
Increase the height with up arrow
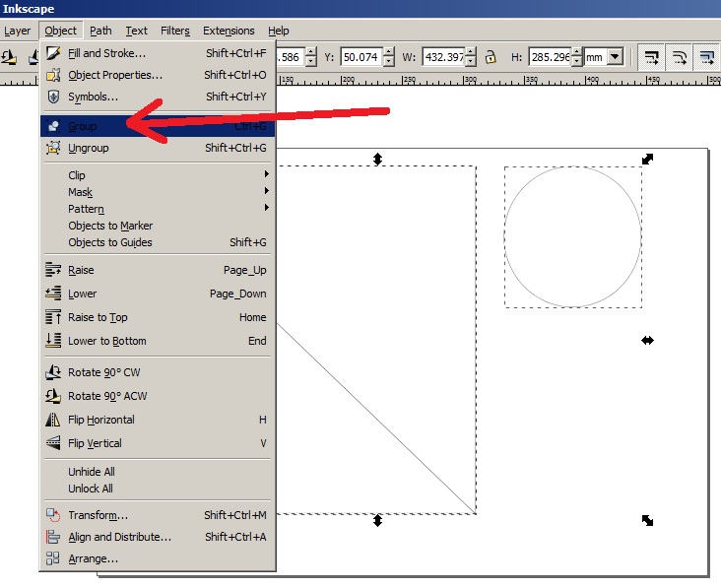577,52
